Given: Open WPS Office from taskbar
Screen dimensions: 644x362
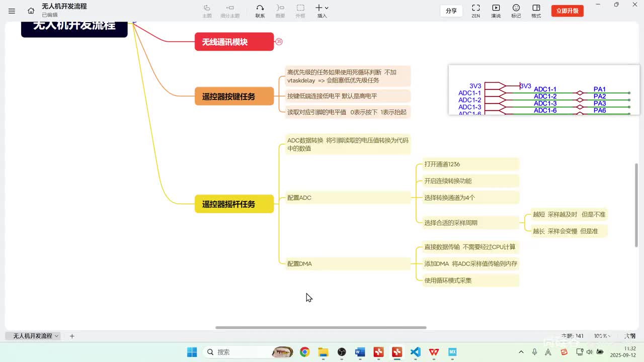Looking at the screenshot, I should click(x=434, y=352).
